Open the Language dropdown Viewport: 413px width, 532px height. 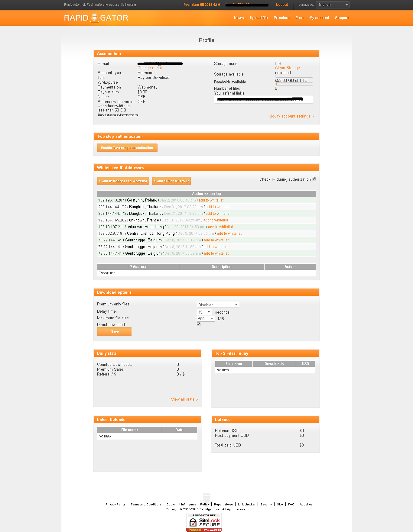(333, 5)
